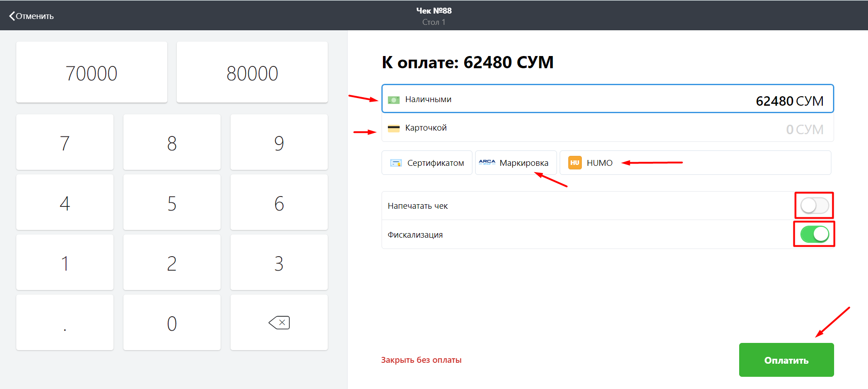
Task: Choose the HUMO payment option
Action: point(695,163)
